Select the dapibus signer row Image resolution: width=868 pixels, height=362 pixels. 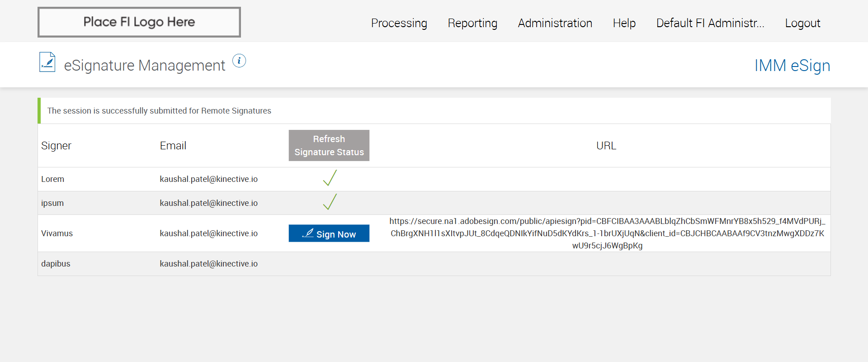click(x=56, y=264)
